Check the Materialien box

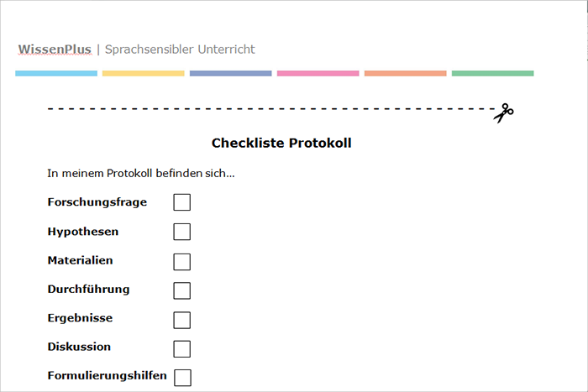182,262
